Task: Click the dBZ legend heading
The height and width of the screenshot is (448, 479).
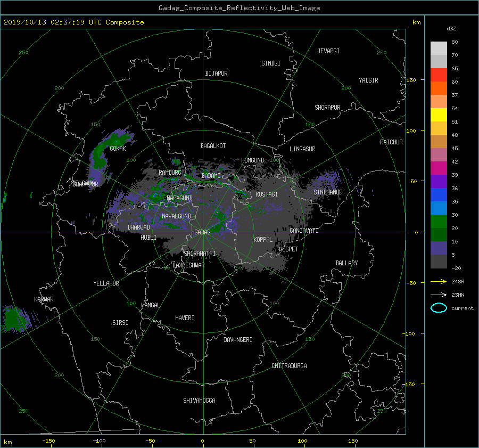Action: 451,28
